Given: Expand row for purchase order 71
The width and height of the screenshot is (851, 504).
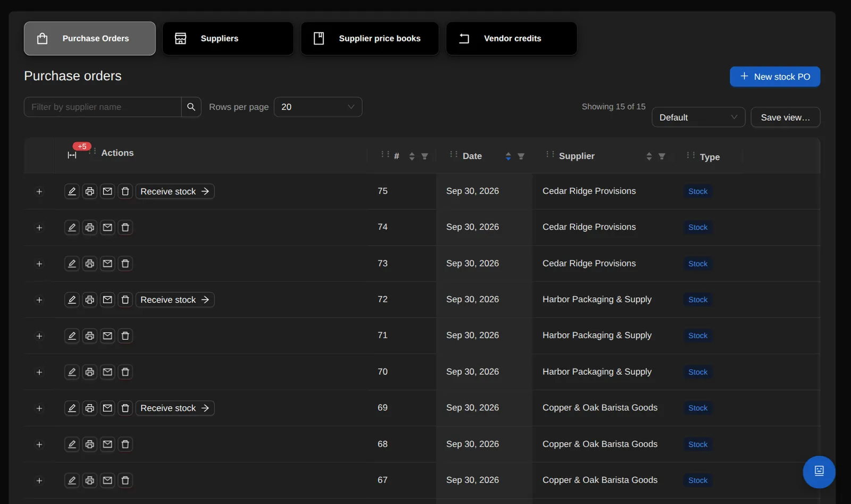Looking at the screenshot, I should [x=39, y=336].
